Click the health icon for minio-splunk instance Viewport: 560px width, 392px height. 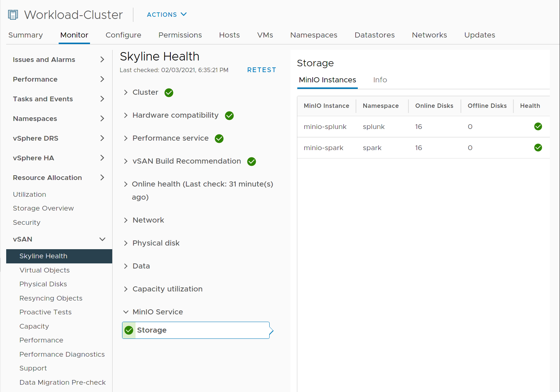(538, 126)
